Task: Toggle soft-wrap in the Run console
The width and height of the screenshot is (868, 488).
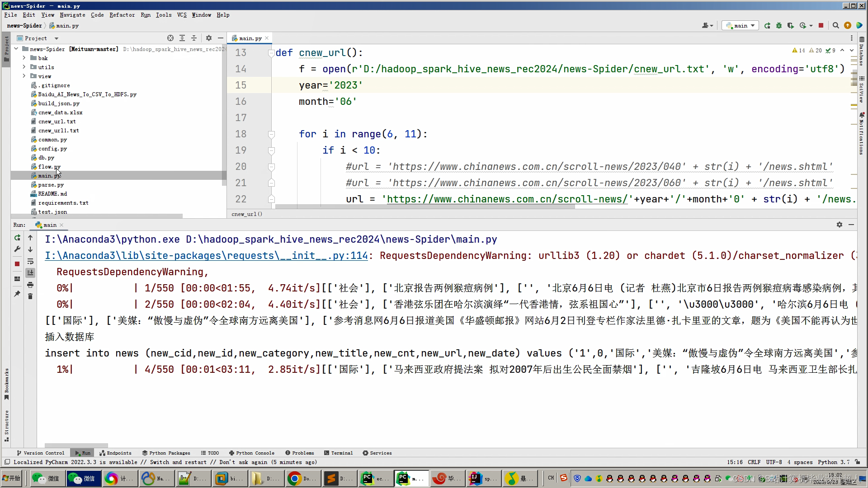Action: [x=30, y=261]
